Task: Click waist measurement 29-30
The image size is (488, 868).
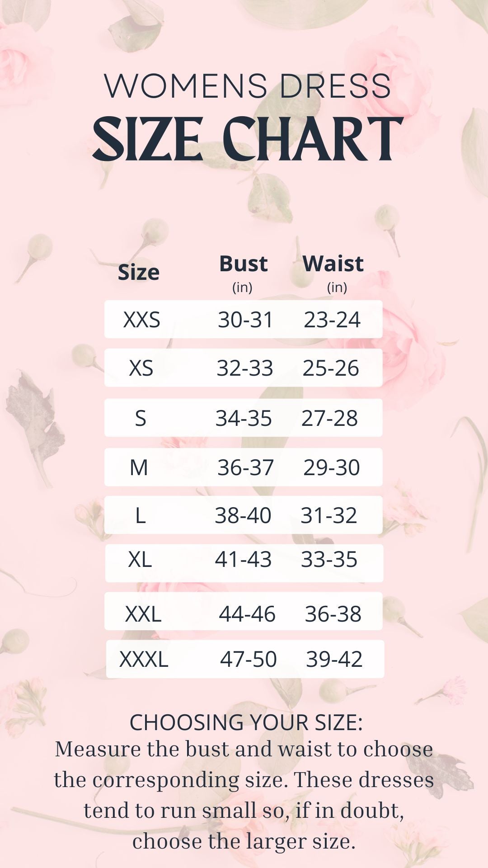Action: click(x=332, y=467)
